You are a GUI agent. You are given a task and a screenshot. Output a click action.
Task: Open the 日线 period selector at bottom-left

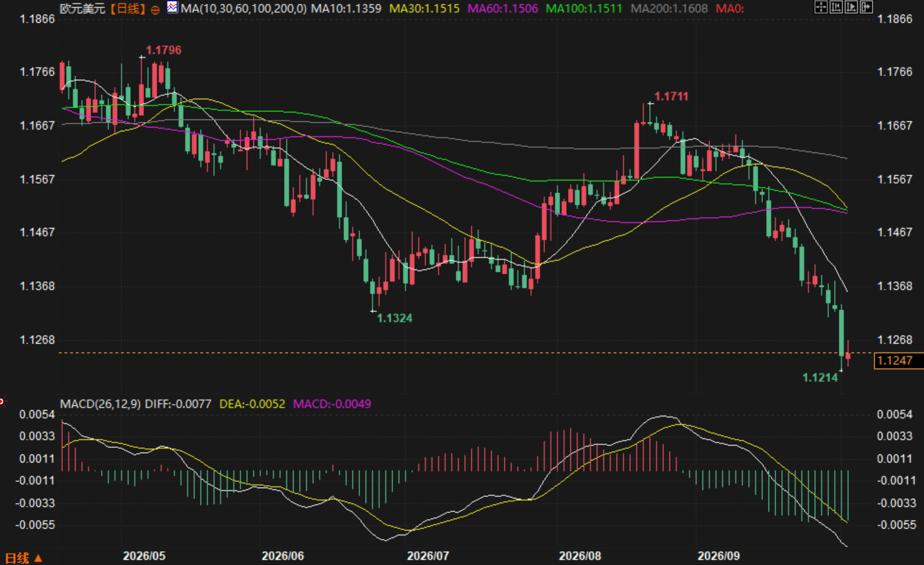point(24,558)
